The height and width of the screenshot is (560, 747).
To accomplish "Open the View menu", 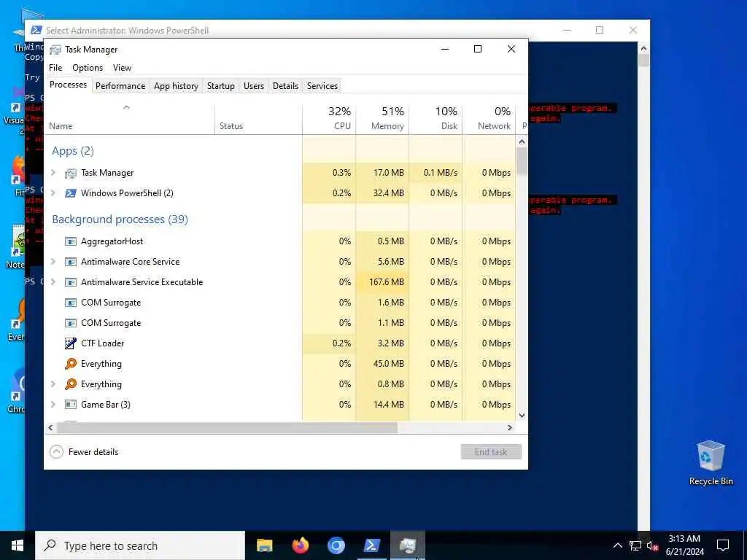I will 122,68.
